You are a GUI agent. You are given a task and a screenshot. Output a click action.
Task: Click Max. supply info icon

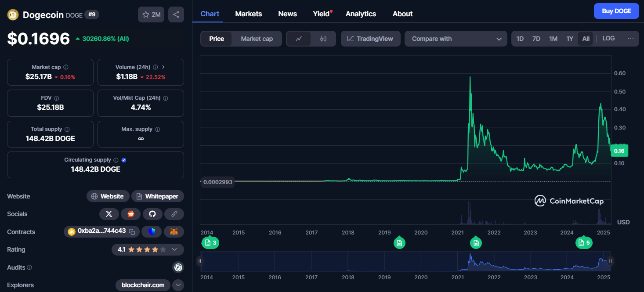(158, 129)
